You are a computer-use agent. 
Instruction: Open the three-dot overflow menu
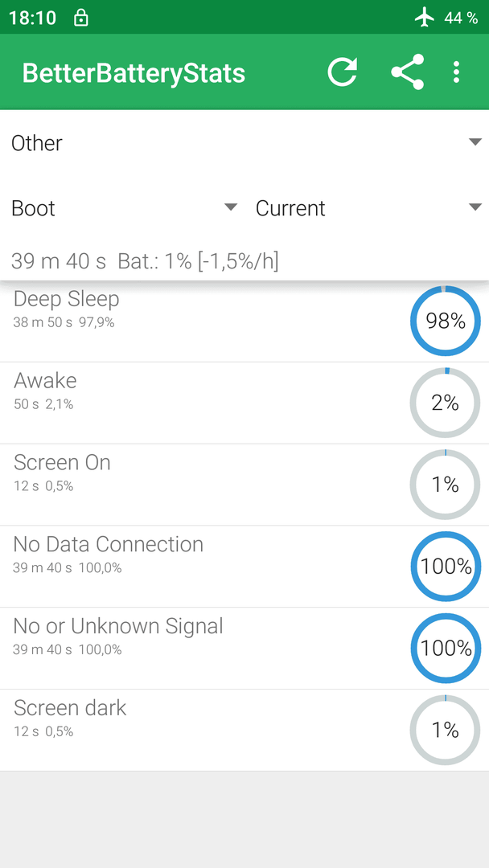[456, 72]
